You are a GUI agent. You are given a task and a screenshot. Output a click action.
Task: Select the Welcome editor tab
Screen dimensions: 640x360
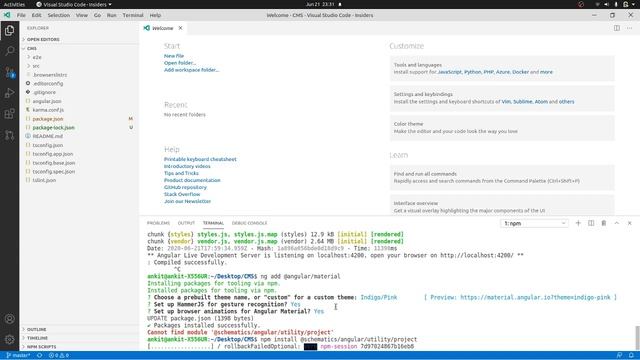point(163,28)
